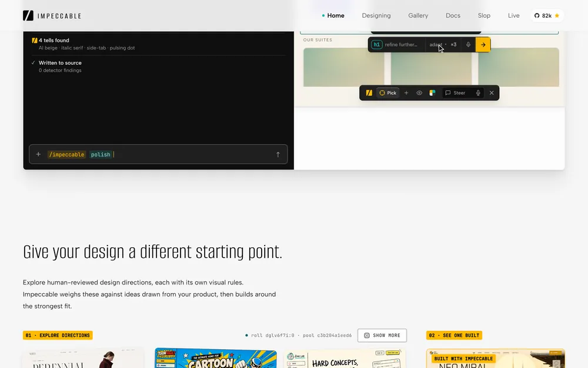Click the plus icon in the terminal prompt
This screenshot has width=588, height=368.
38,154
